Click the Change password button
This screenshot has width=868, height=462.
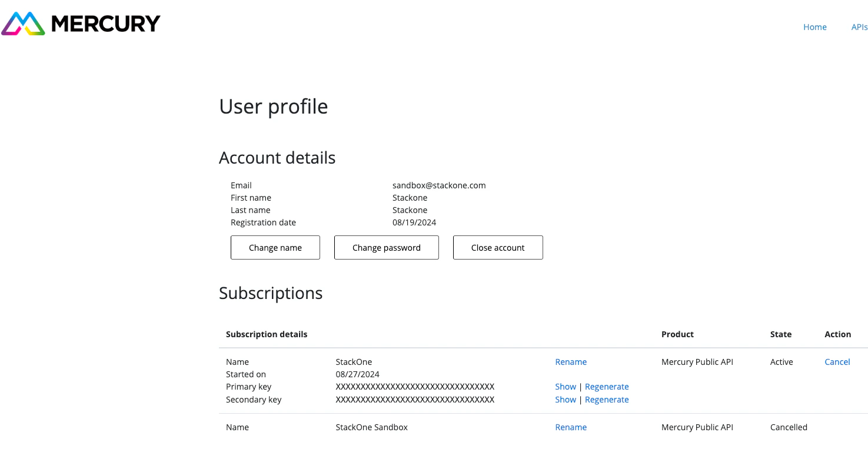coord(386,247)
